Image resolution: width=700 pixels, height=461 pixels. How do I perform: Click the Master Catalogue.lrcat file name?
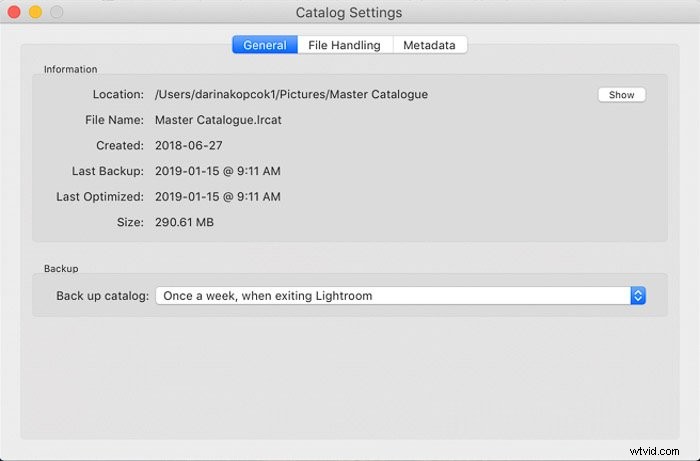point(218,120)
